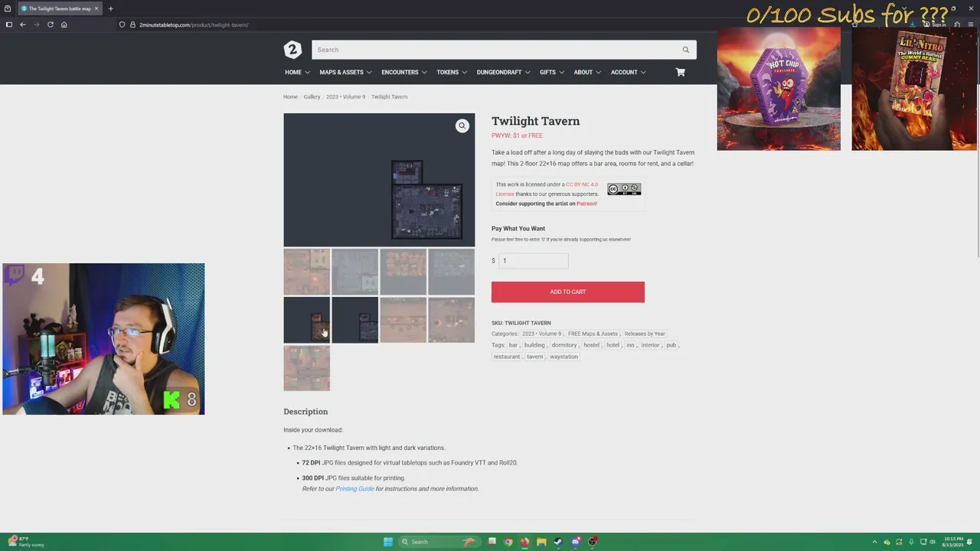The width and height of the screenshot is (980, 551).
Task: Select the building tag
Action: point(534,345)
